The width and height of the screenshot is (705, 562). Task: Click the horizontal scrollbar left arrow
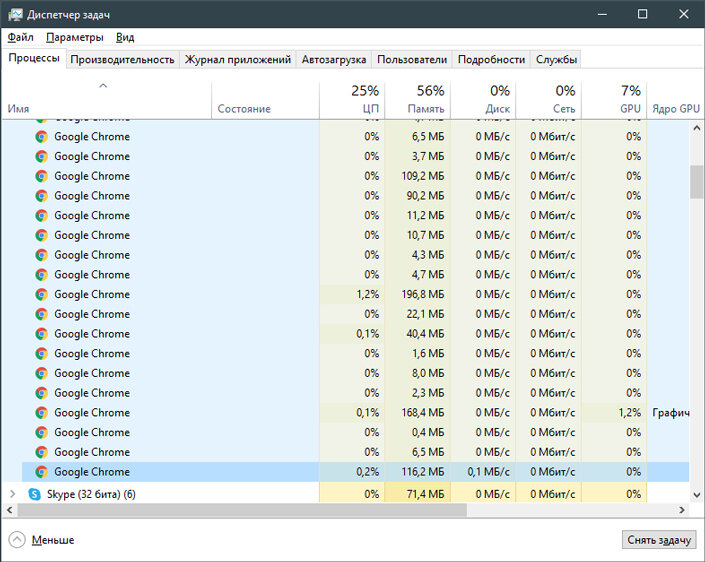point(9,510)
